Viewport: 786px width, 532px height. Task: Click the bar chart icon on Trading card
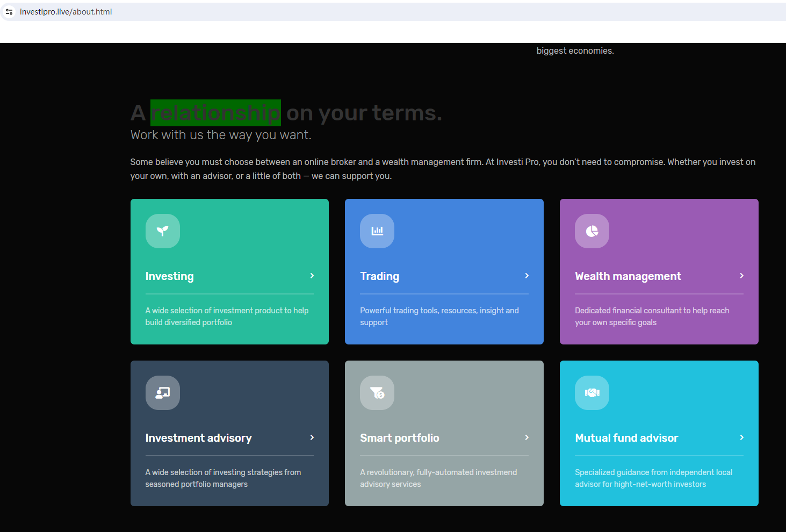377,231
